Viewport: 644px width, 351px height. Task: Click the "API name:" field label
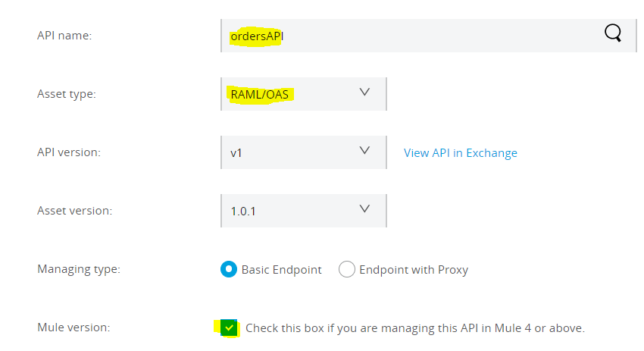pos(64,36)
